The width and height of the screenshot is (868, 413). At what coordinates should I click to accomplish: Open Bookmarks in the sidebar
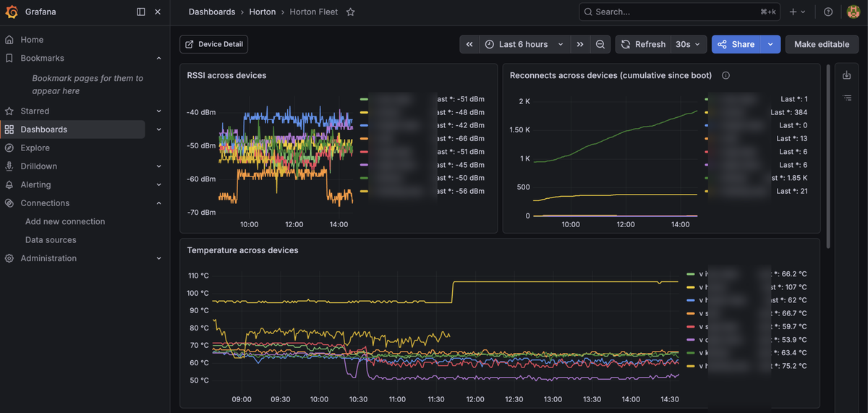(x=42, y=58)
